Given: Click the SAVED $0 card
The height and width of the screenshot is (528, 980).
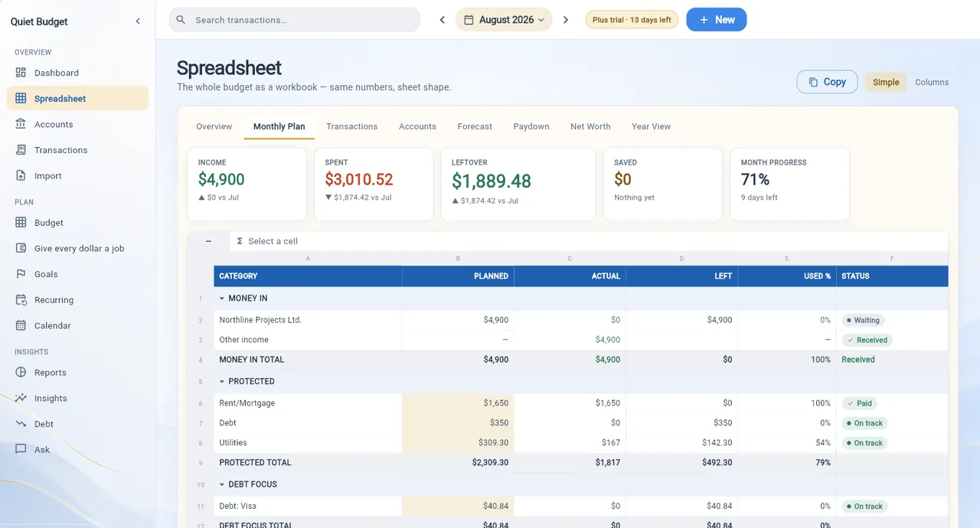Looking at the screenshot, I should [663, 184].
